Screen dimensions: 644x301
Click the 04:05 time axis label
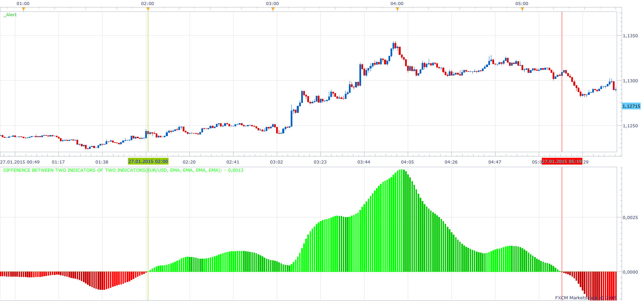click(407, 162)
